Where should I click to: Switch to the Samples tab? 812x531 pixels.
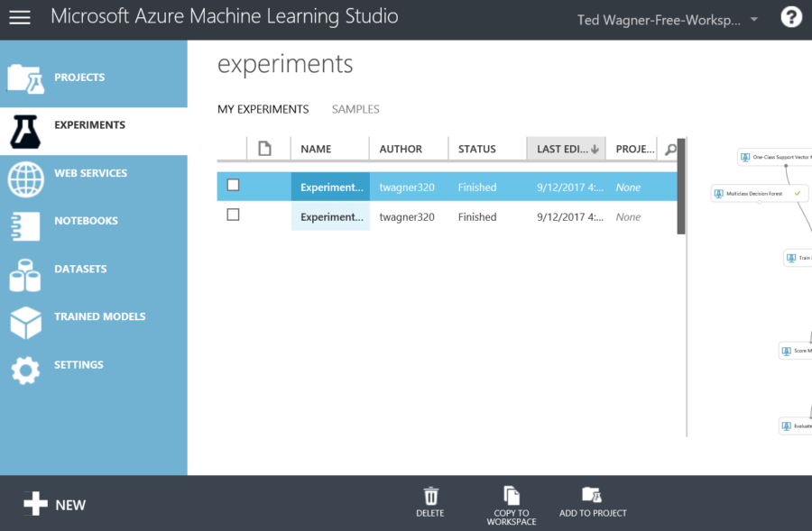[x=355, y=109]
